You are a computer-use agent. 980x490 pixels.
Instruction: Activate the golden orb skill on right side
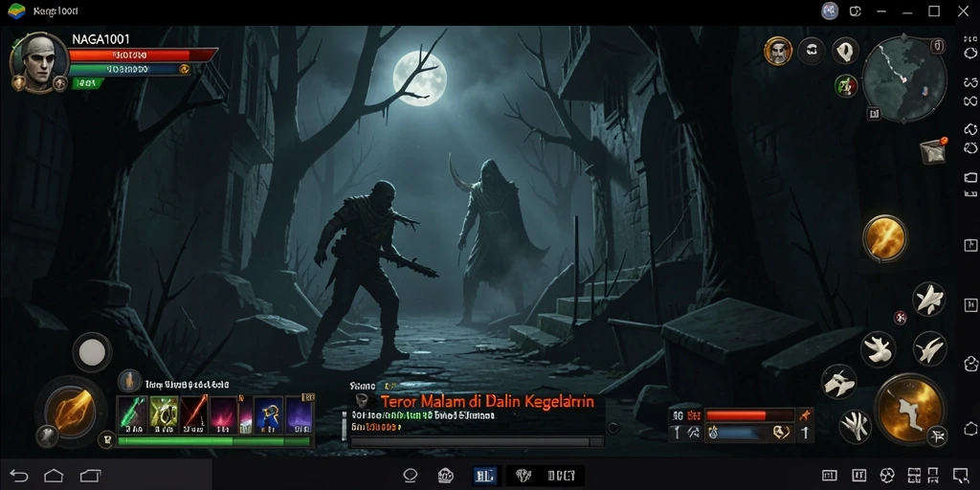coord(885,238)
